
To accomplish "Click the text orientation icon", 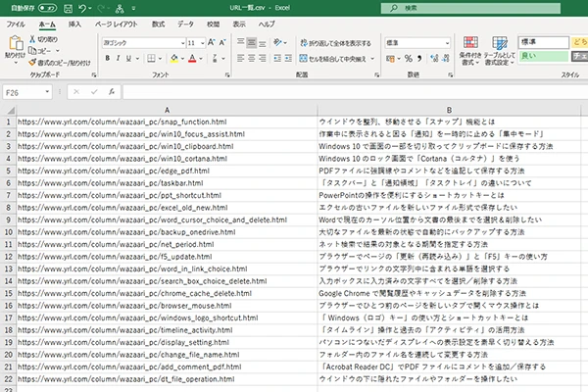I will [277, 42].
